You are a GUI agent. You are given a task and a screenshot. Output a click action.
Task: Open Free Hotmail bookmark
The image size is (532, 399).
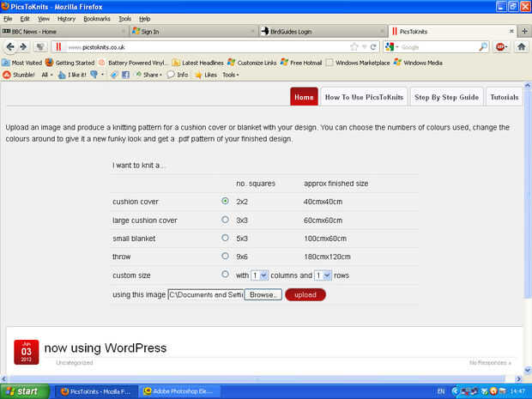(x=301, y=63)
